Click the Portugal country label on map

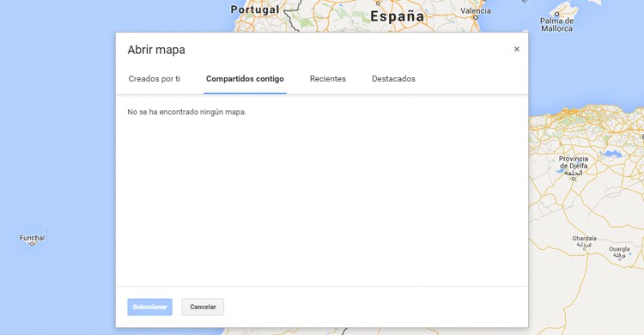(255, 9)
